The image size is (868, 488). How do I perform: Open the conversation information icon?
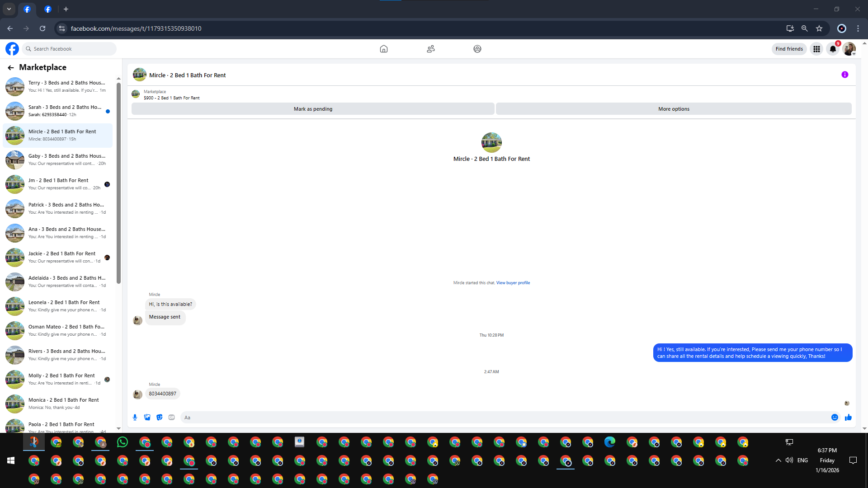pyautogui.click(x=844, y=75)
